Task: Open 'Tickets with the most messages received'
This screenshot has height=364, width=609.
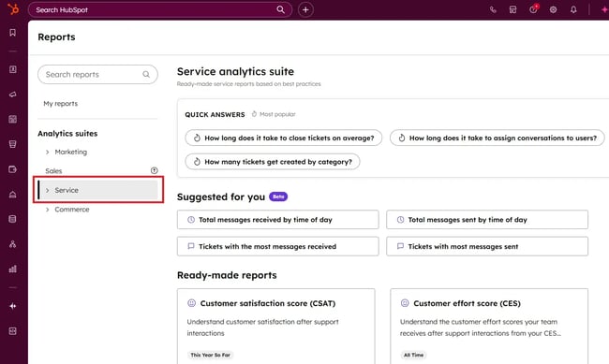Action: [x=277, y=246]
